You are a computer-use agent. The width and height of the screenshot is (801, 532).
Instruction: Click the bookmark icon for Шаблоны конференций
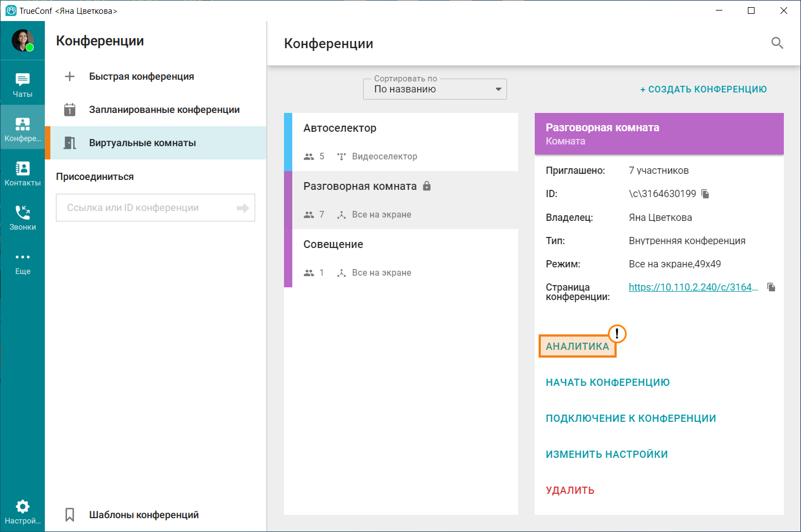point(70,515)
